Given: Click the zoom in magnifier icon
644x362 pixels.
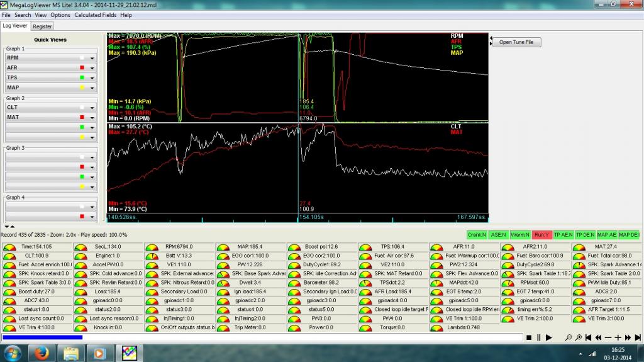Looking at the screenshot, I should tap(579, 338).
